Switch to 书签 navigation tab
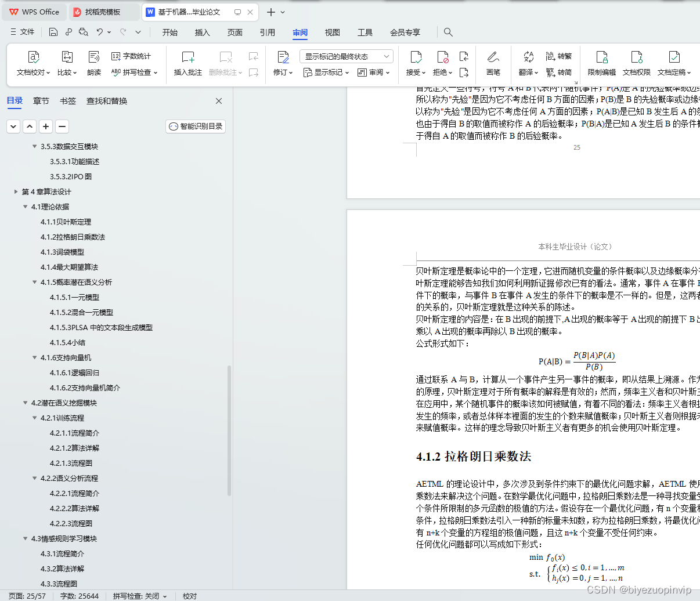This screenshot has height=601, width=700. [x=68, y=101]
